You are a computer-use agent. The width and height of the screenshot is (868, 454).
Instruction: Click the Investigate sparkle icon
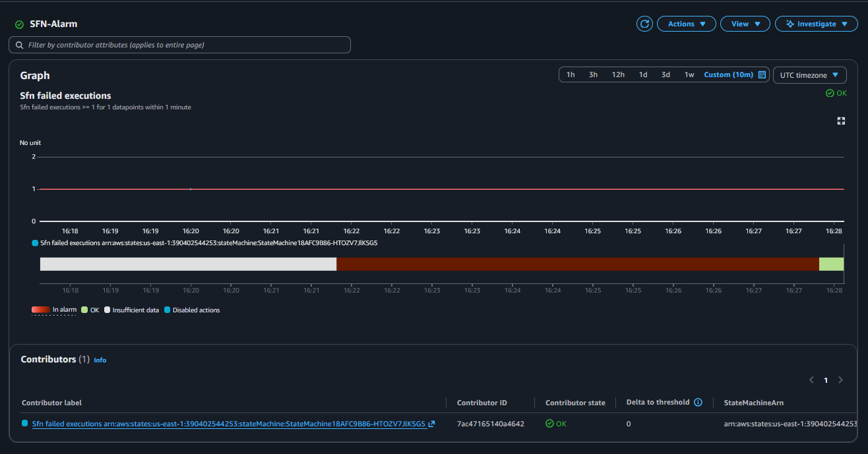point(791,24)
